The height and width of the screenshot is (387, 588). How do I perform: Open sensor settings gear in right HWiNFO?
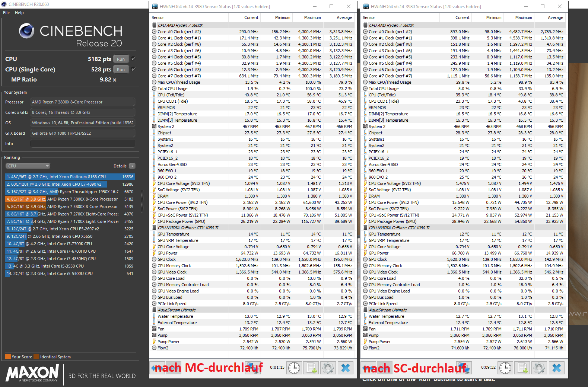539,368
